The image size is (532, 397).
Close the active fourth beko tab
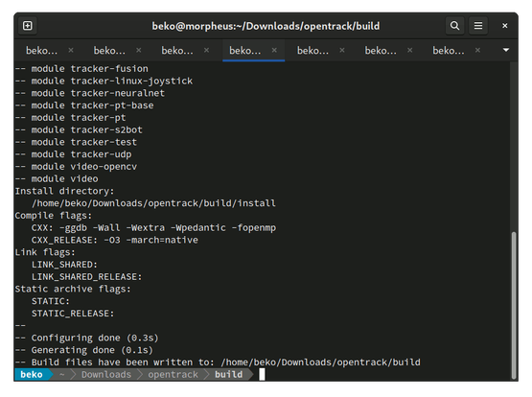coord(274,50)
